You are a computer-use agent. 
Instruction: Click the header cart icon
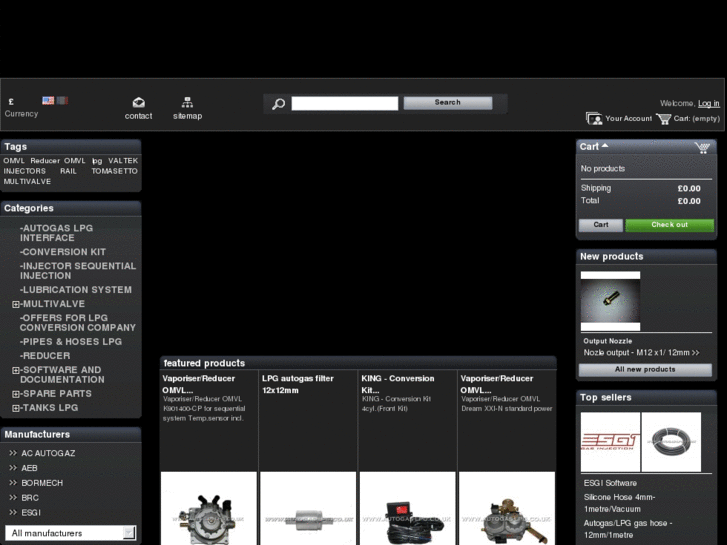(664, 119)
